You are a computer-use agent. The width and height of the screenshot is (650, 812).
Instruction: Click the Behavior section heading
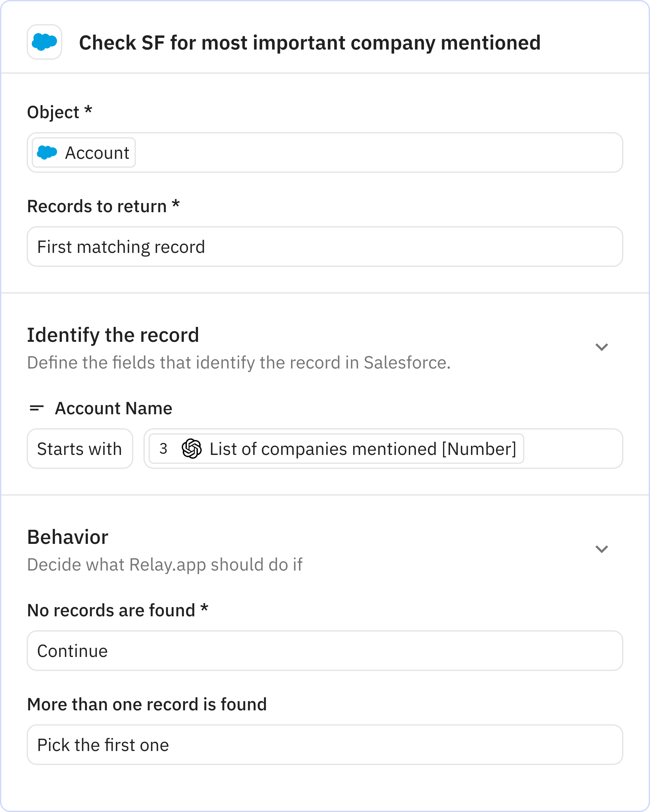pos(68,537)
